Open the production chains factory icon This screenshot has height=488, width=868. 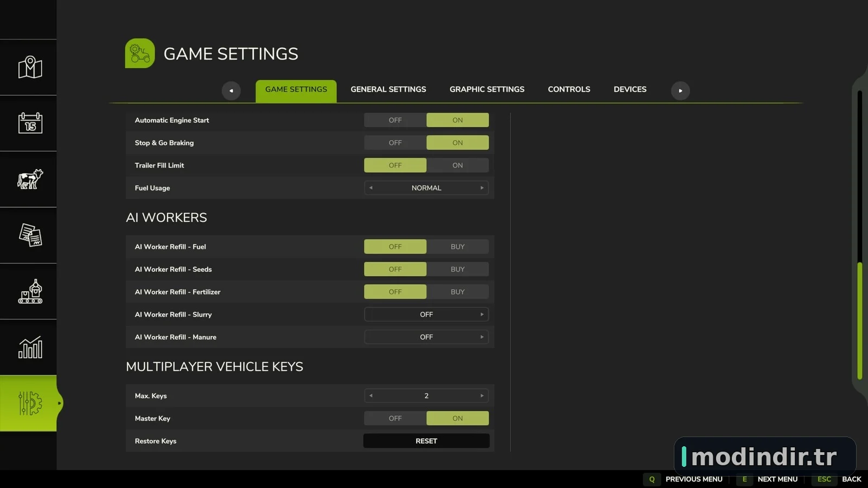point(30,291)
